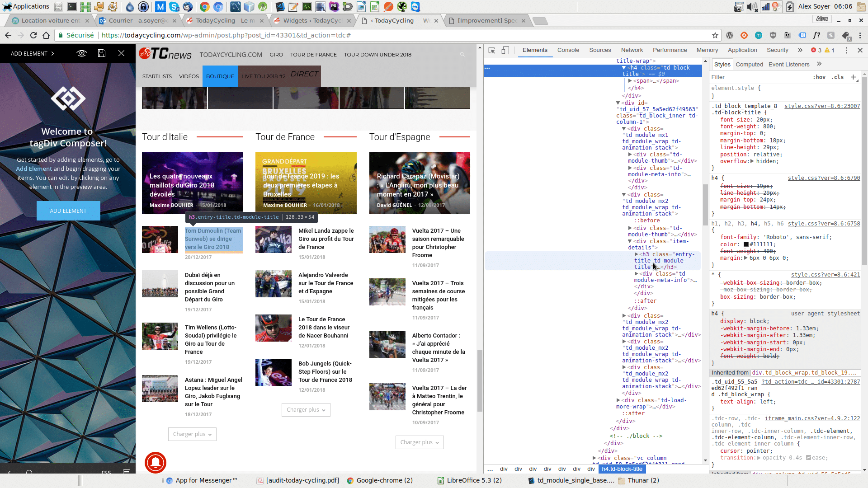Open the DevTools error count indicator
The height and width of the screenshot is (488, 868).
coord(816,50)
